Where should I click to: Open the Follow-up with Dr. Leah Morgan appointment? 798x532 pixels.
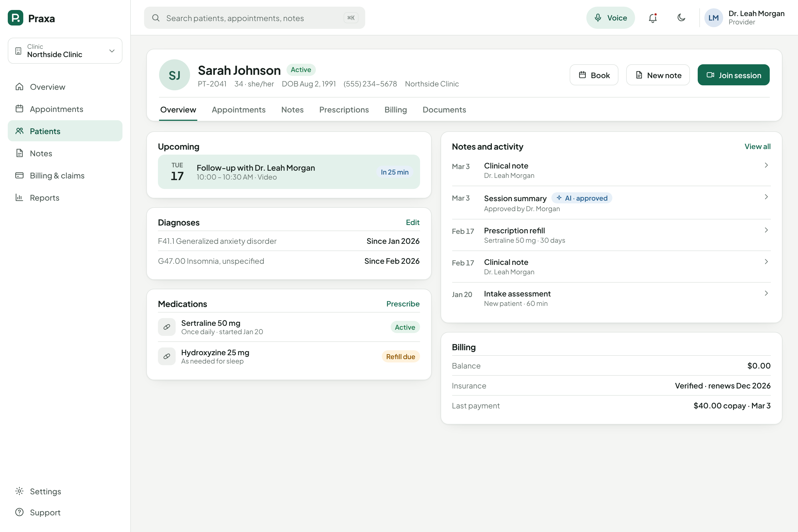289,172
